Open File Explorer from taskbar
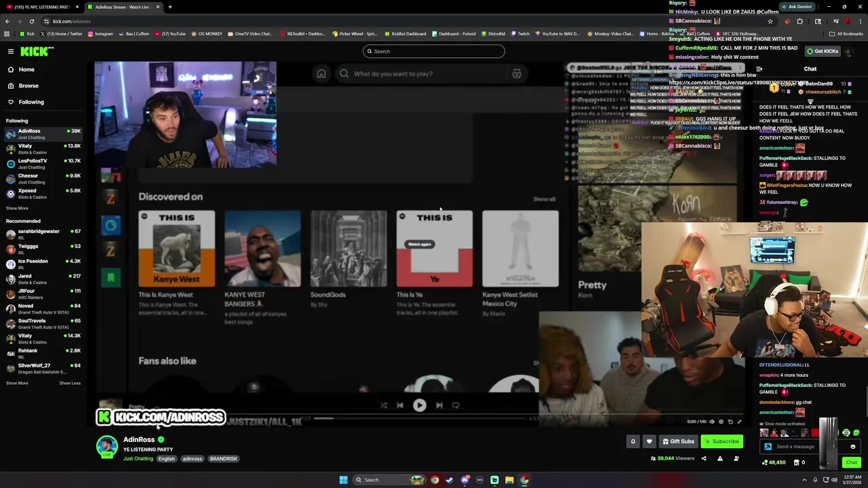The width and height of the screenshot is (868, 488). [509, 480]
